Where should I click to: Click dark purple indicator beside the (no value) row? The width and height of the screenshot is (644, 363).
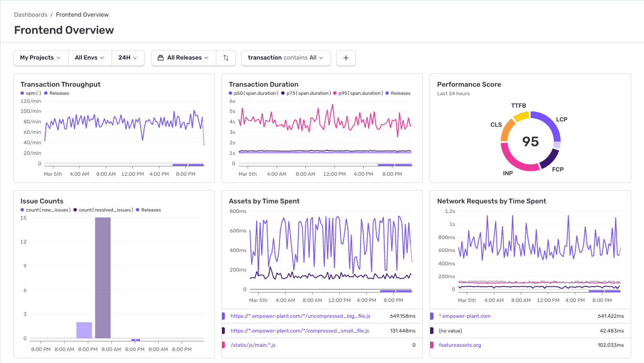point(433,330)
